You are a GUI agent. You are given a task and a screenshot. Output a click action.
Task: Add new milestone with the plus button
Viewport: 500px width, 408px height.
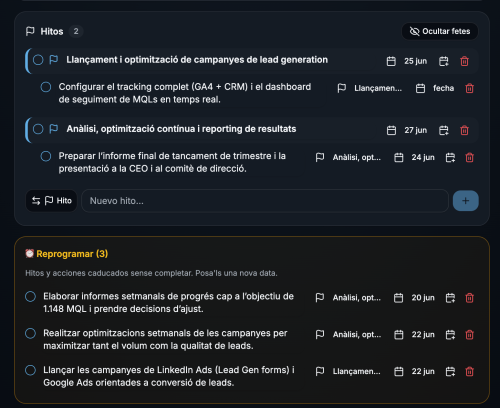pyautogui.click(x=466, y=201)
